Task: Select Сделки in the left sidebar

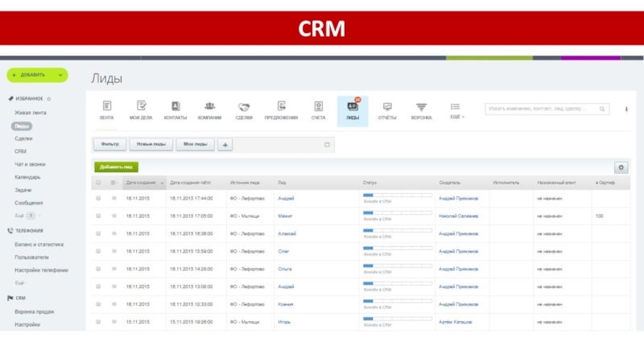Action: [23, 138]
